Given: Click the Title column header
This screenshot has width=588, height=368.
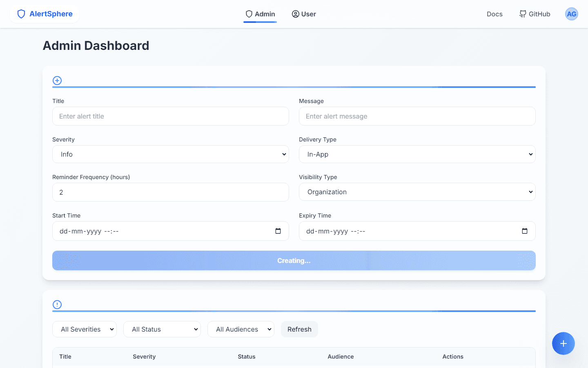Looking at the screenshot, I should [x=65, y=357].
